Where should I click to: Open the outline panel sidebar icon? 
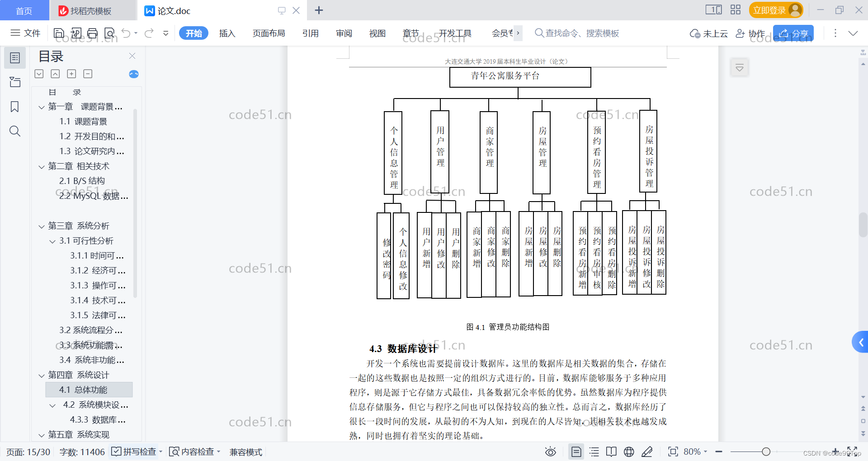tap(15, 58)
